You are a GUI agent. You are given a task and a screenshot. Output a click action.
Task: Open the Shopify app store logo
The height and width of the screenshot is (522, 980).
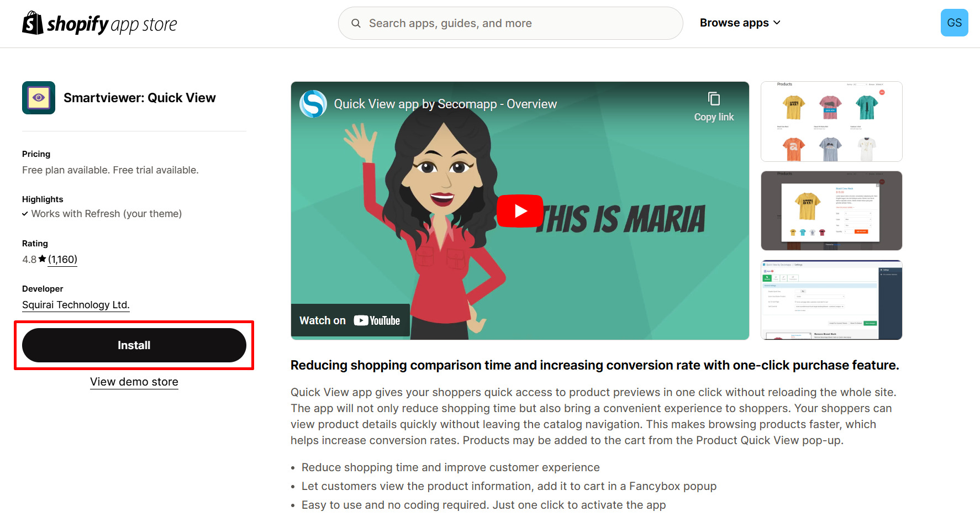pyautogui.click(x=99, y=23)
